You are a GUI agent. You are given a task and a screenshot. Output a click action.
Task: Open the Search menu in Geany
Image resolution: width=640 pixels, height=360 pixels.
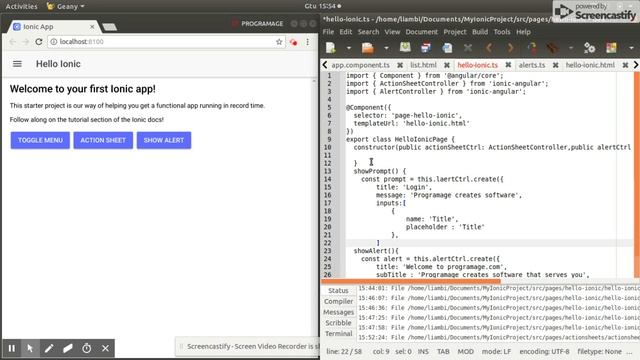368,32
